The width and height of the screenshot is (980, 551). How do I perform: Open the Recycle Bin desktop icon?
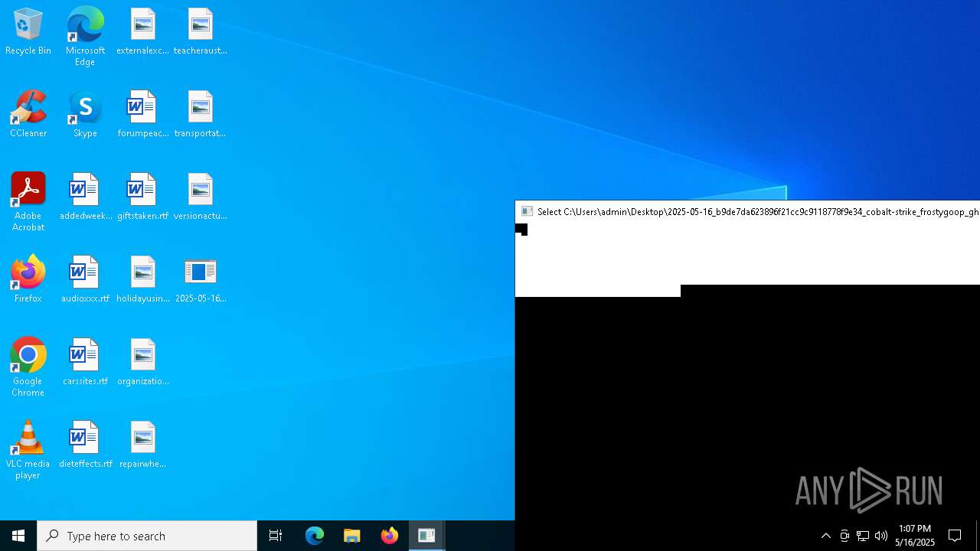tap(28, 32)
